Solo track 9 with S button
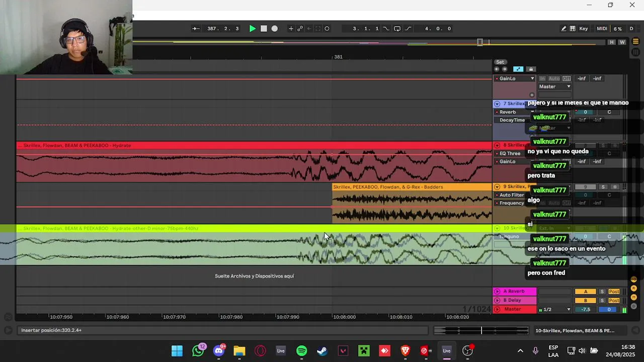Screen dimensions: 644x362 point(603,187)
